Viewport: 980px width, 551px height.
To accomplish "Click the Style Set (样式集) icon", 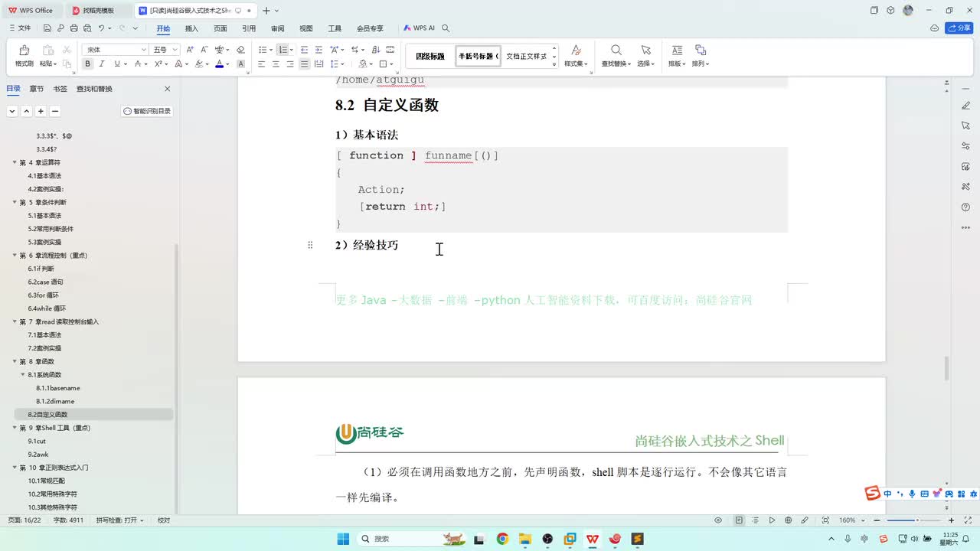I will (576, 50).
